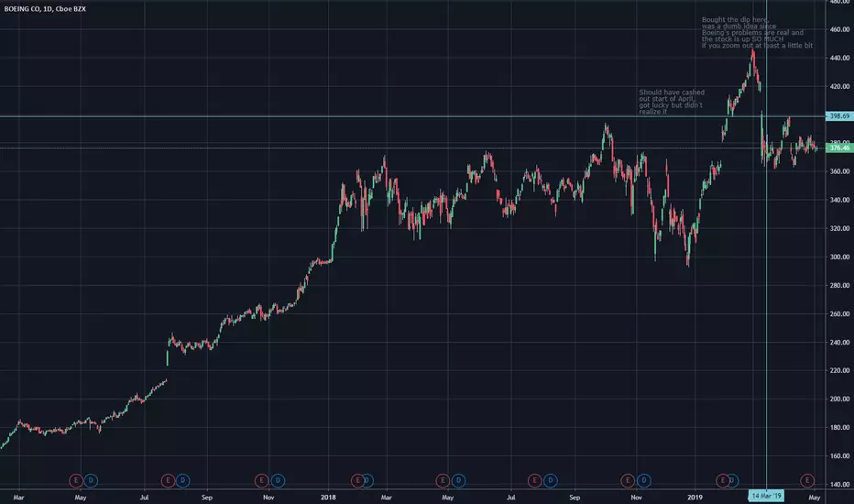Open the earnings E marker after July 2017
Viewport: 854px width, 504px height.
click(168, 480)
